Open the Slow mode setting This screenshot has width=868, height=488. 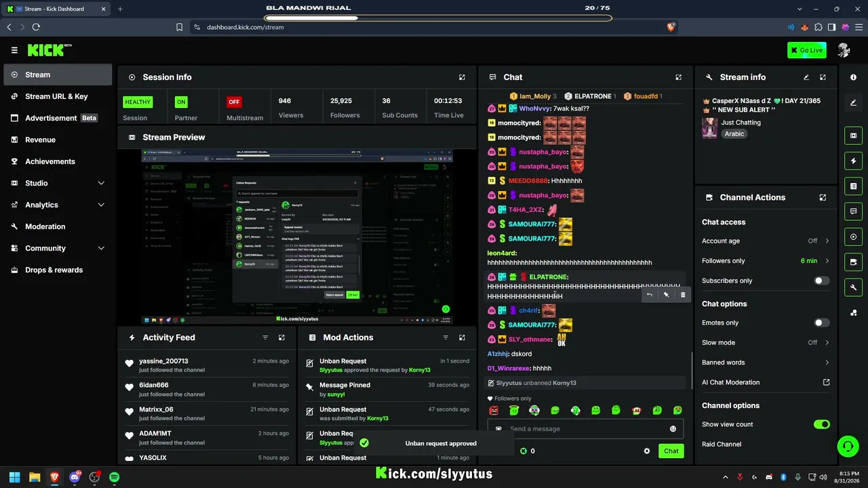point(766,342)
